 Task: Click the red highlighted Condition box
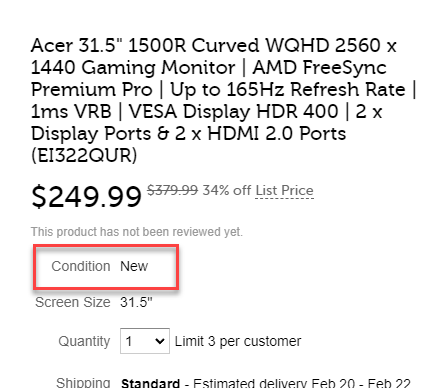[x=106, y=267]
